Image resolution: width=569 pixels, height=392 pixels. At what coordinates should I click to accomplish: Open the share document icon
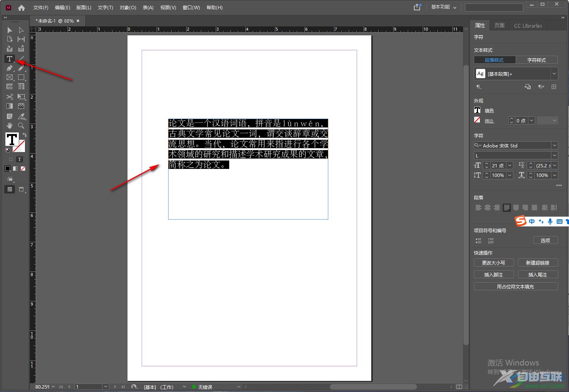click(417, 7)
